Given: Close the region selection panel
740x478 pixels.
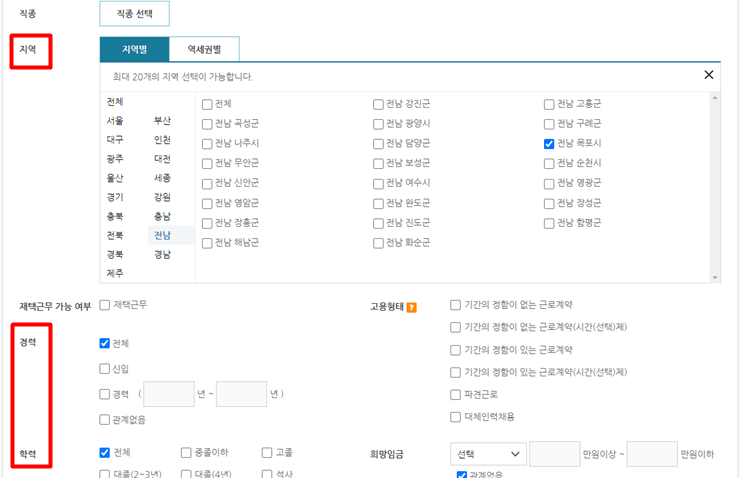Looking at the screenshot, I should [x=708, y=75].
